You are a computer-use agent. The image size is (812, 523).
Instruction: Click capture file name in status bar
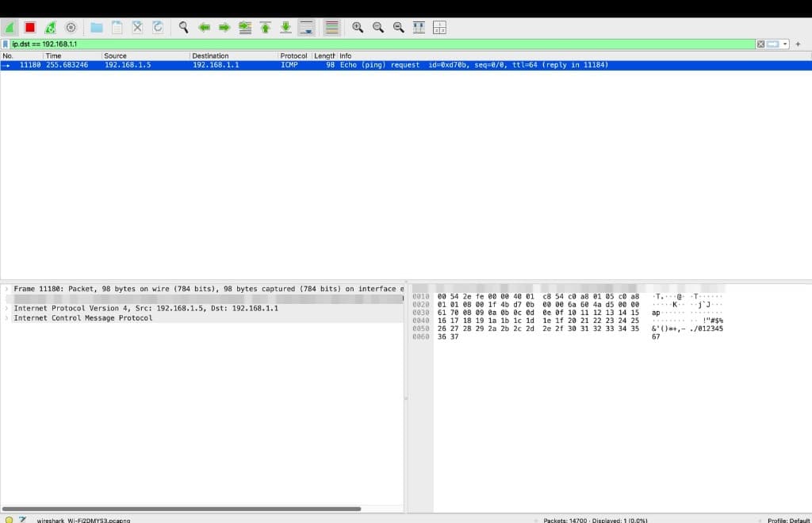[x=83, y=520]
